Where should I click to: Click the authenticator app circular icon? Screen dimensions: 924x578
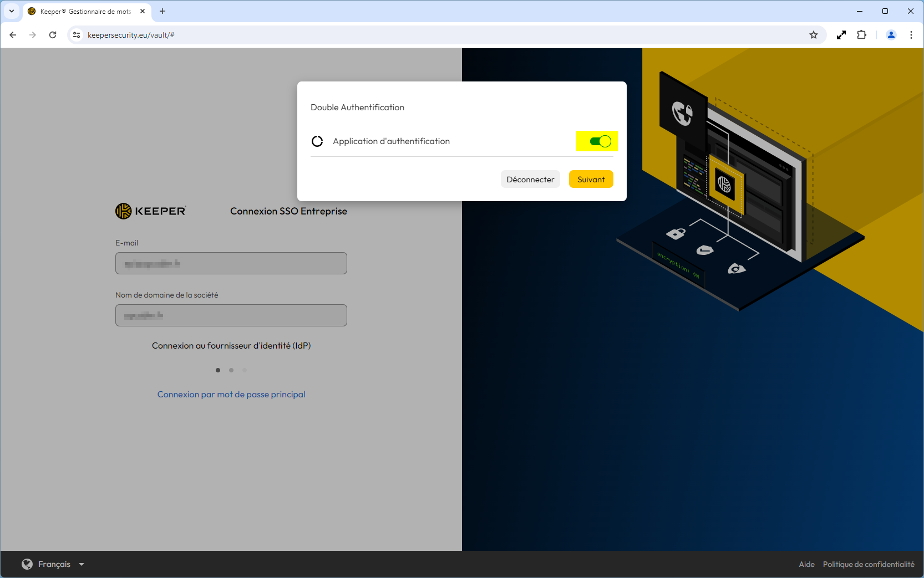317,141
